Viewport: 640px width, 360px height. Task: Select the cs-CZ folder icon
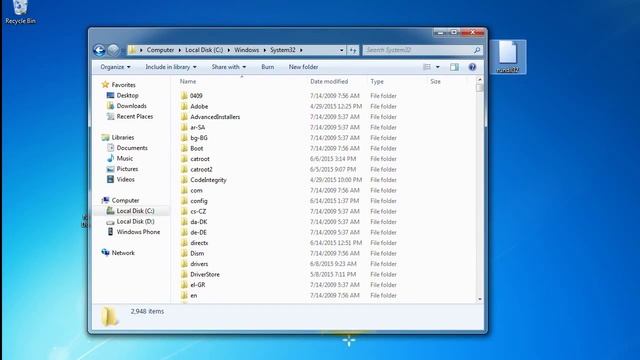(x=184, y=211)
